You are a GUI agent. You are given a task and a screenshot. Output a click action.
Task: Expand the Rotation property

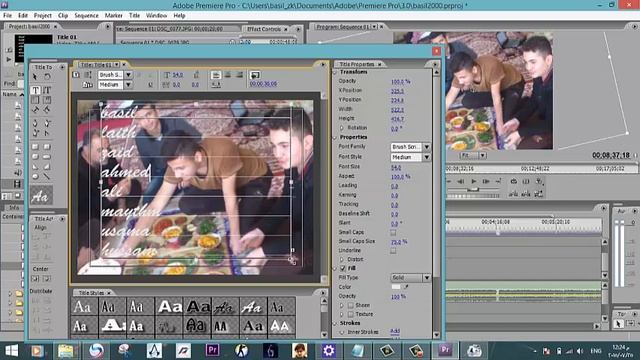tap(342, 128)
